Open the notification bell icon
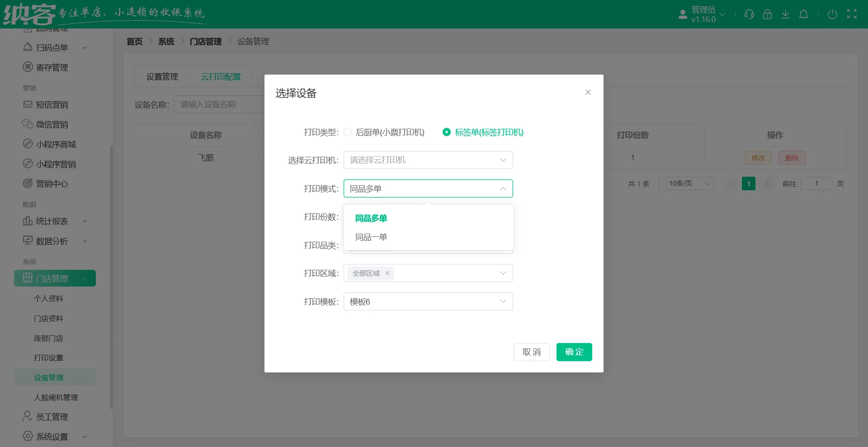The width and height of the screenshot is (868, 447). coord(803,14)
